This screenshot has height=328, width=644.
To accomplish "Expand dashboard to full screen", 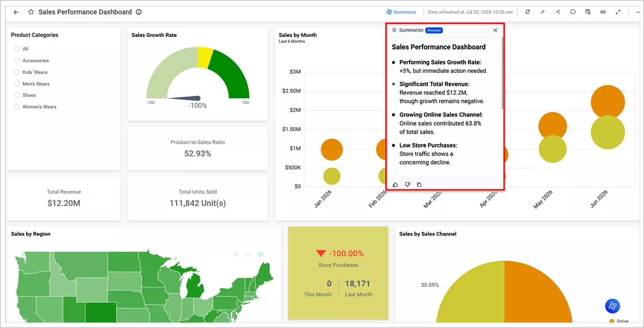I will (618, 12).
